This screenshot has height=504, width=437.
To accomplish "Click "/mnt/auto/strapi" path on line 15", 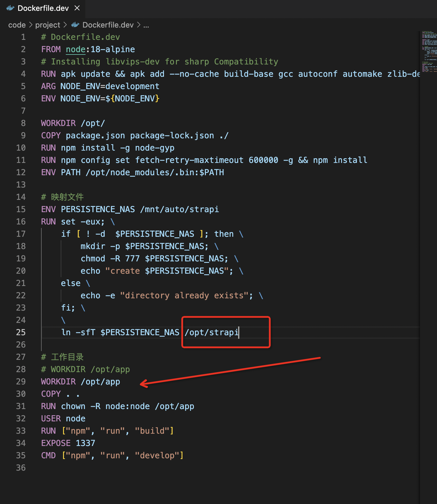I will [x=179, y=209].
